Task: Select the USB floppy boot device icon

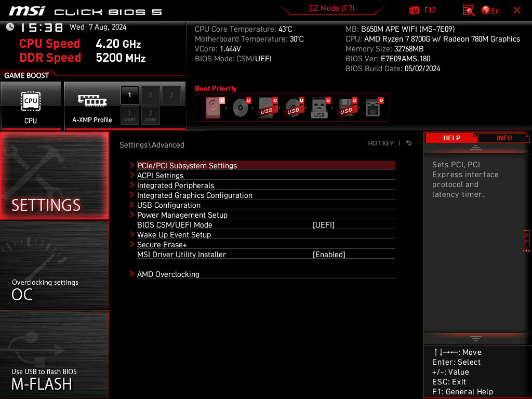Action: click(347, 108)
